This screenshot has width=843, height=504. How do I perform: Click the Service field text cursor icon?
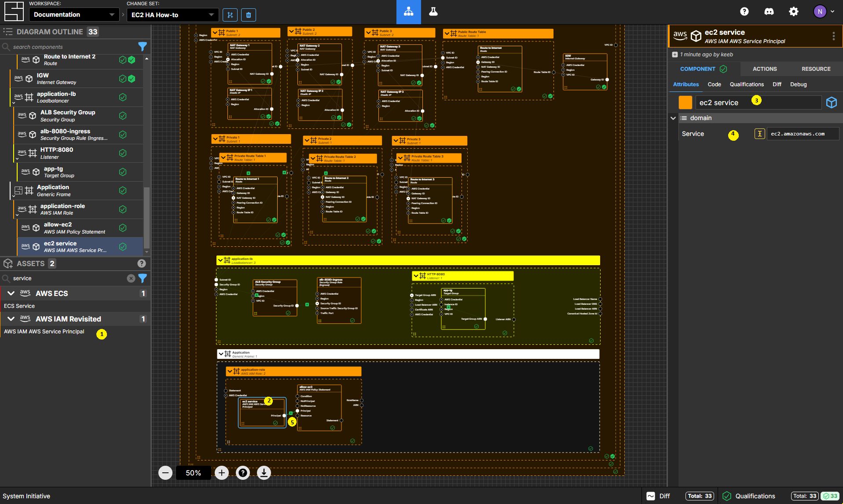pyautogui.click(x=759, y=134)
